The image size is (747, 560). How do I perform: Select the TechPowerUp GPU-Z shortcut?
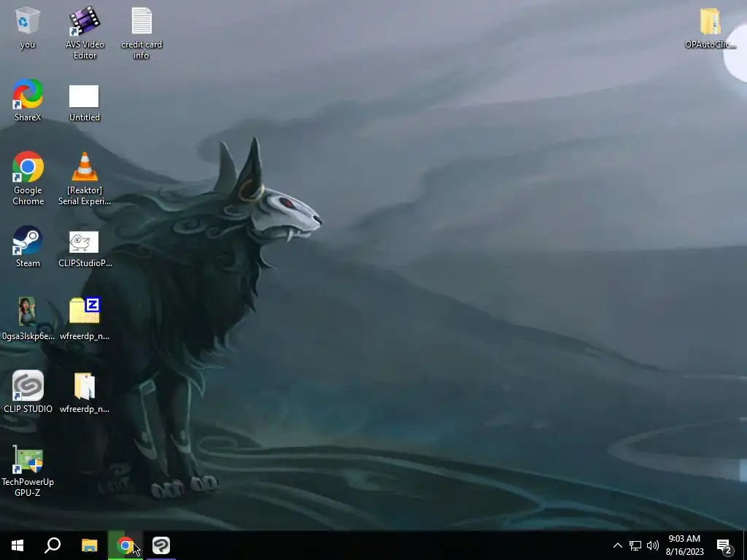click(28, 470)
